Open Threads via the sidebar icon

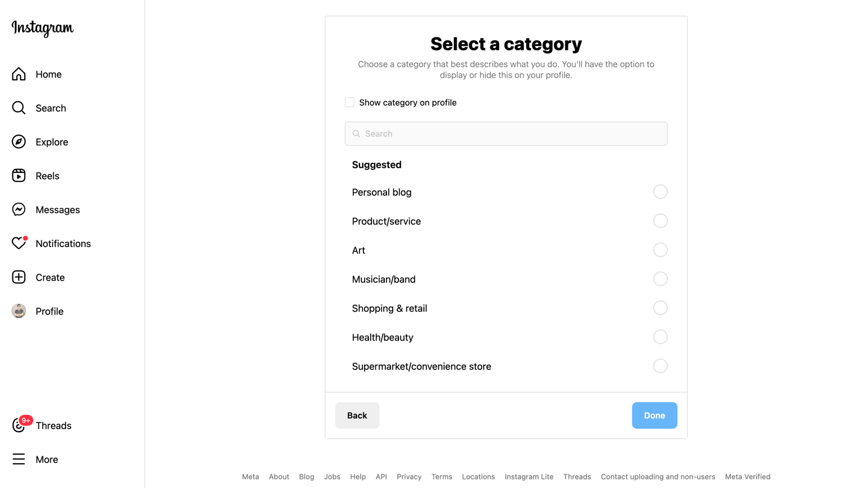pos(19,426)
